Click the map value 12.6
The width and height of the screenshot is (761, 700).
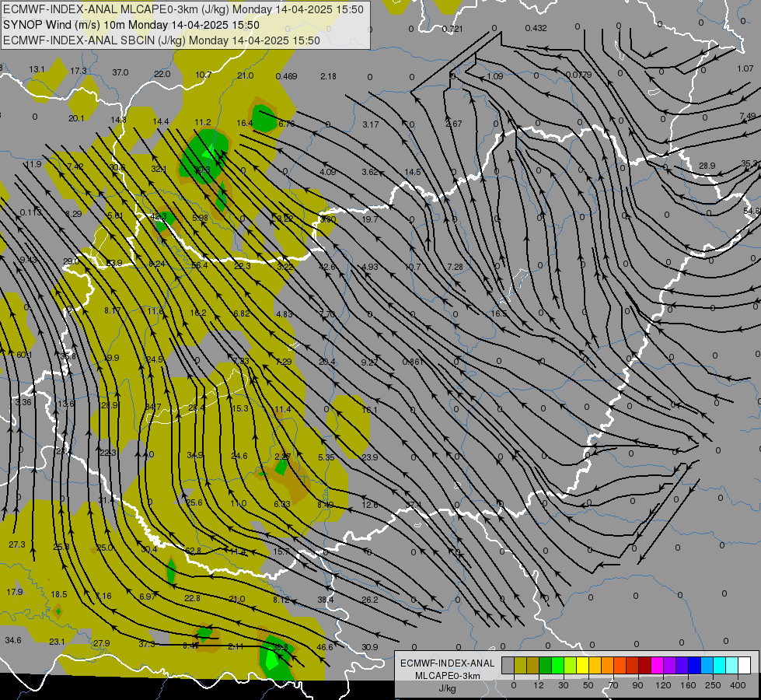click(x=370, y=505)
